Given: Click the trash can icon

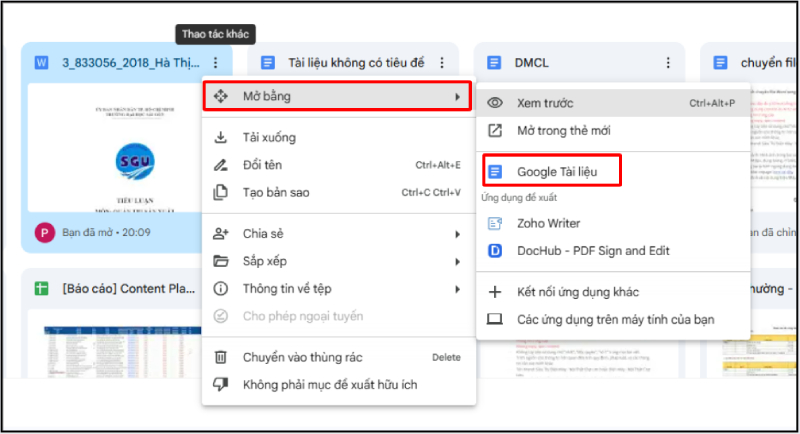Looking at the screenshot, I should [220, 357].
